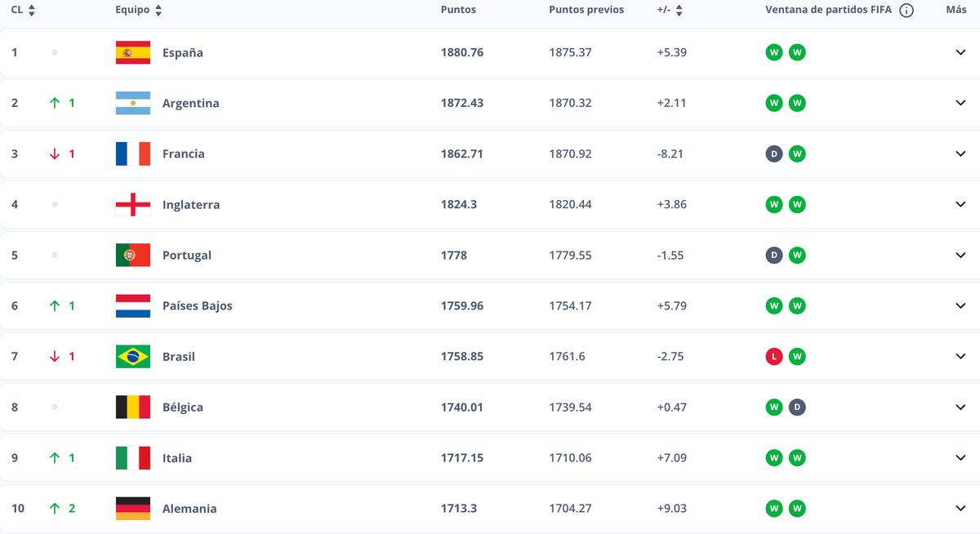This screenshot has height=534, width=980.
Task: Expand the España row details
Action: pos(960,52)
